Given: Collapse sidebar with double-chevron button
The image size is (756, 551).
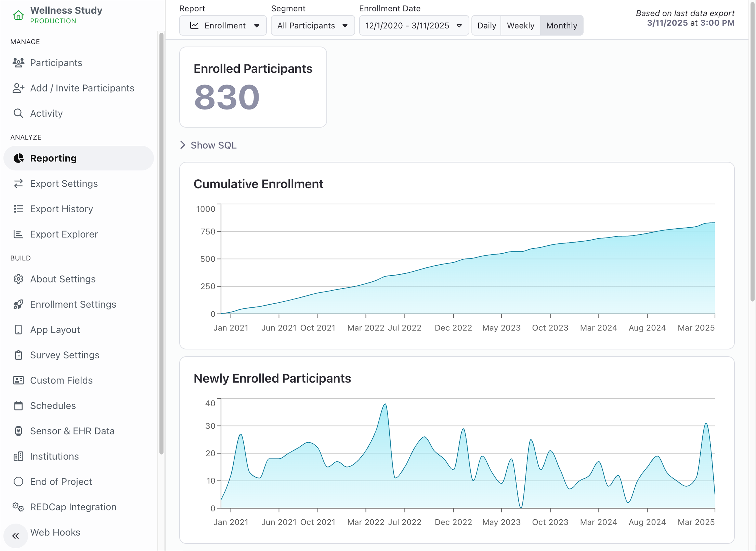Looking at the screenshot, I should 15,536.
